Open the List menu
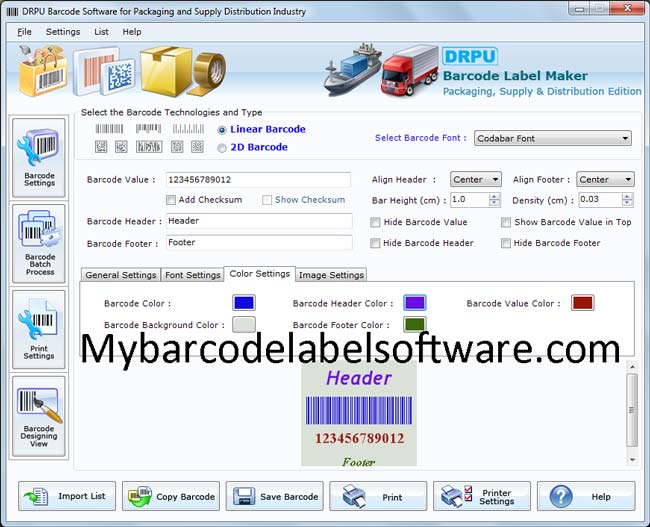The image size is (650, 527). tap(101, 32)
